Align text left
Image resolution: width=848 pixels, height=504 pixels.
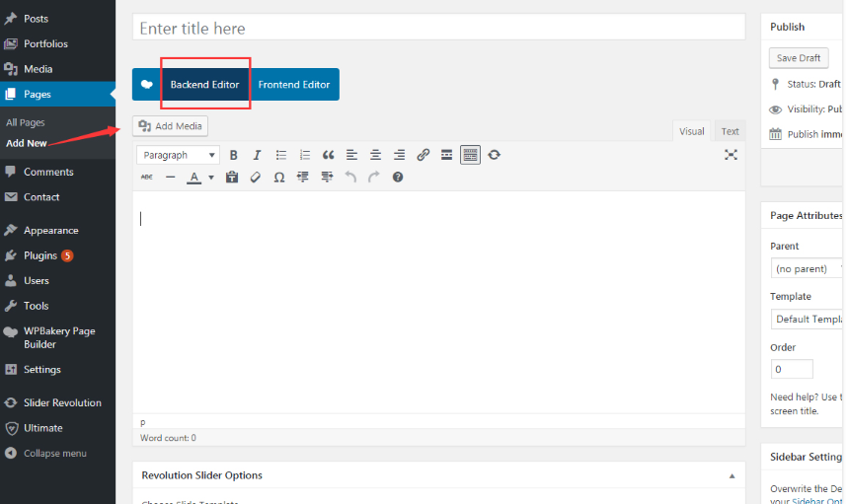pyautogui.click(x=351, y=155)
